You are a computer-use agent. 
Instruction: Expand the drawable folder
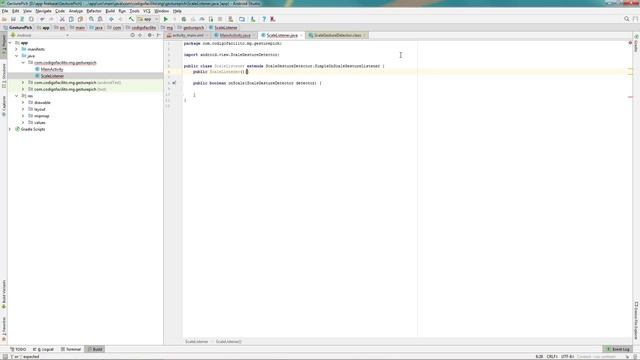tap(23, 103)
